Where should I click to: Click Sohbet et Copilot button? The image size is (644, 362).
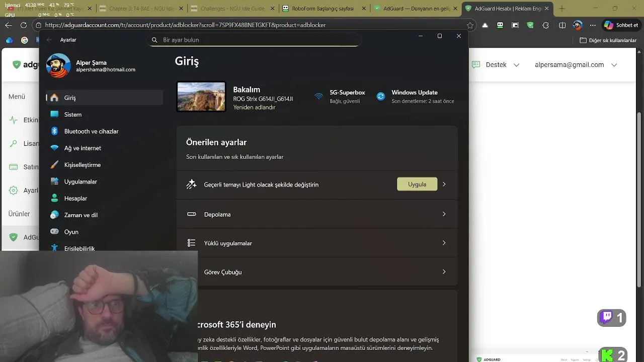(x=622, y=25)
